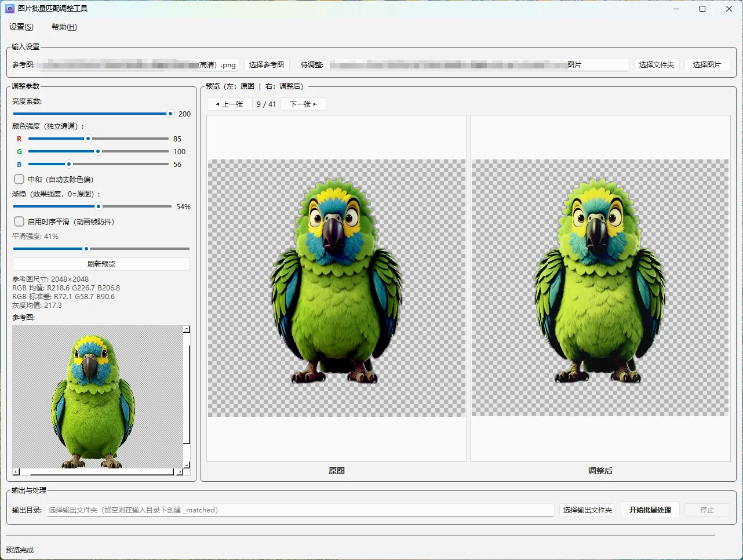
Task: Go to previous image with 上一张
Action: click(x=230, y=104)
